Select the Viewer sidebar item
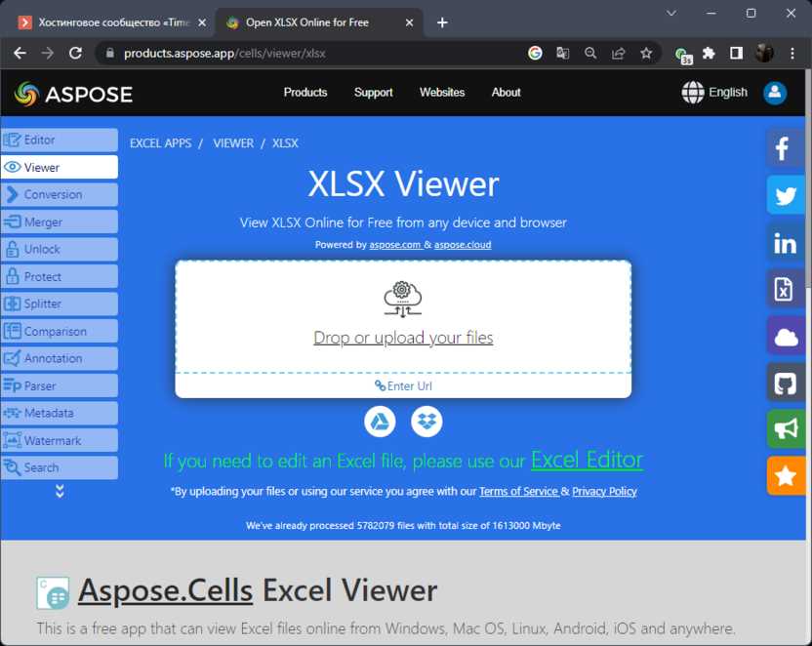812x646 pixels. point(59,167)
